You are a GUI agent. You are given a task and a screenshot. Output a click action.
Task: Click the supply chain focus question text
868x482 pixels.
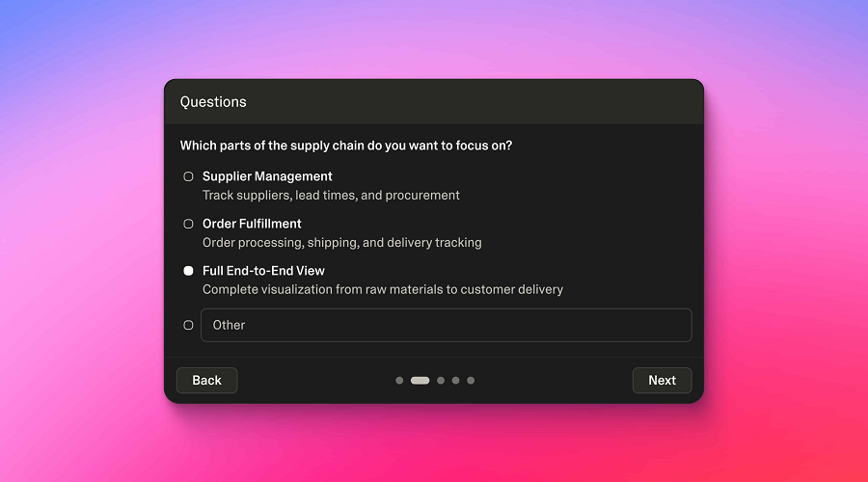point(345,146)
